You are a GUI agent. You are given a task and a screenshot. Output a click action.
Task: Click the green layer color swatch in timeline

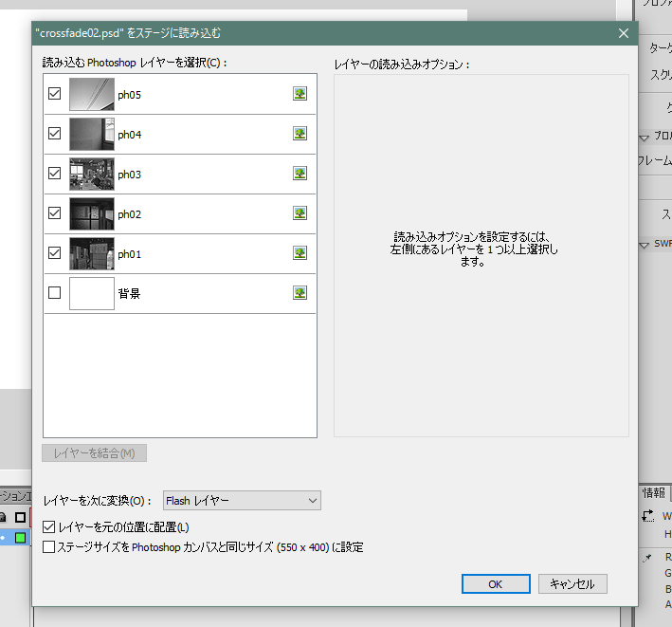click(x=20, y=538)
